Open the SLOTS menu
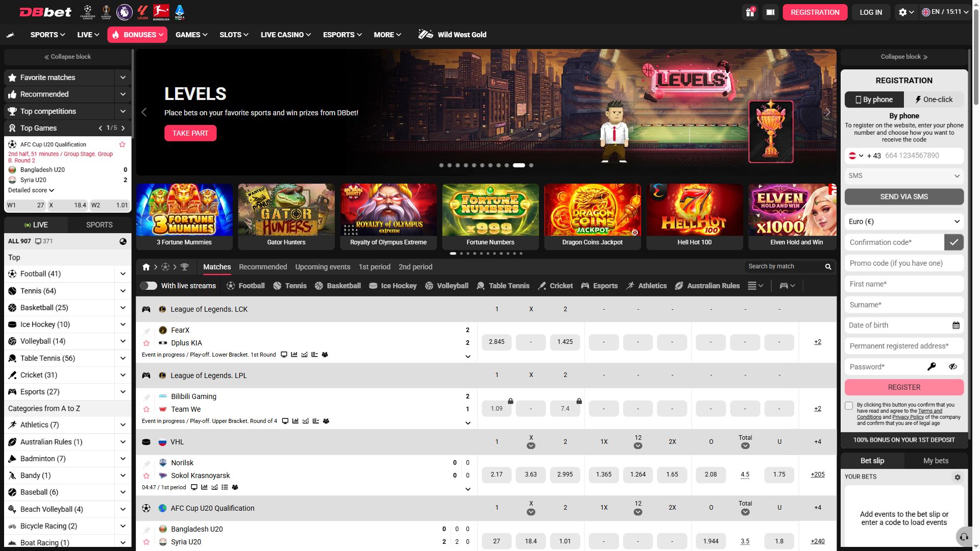The width and height of the screenshot is (980, 551). click(x=234, y=35)
